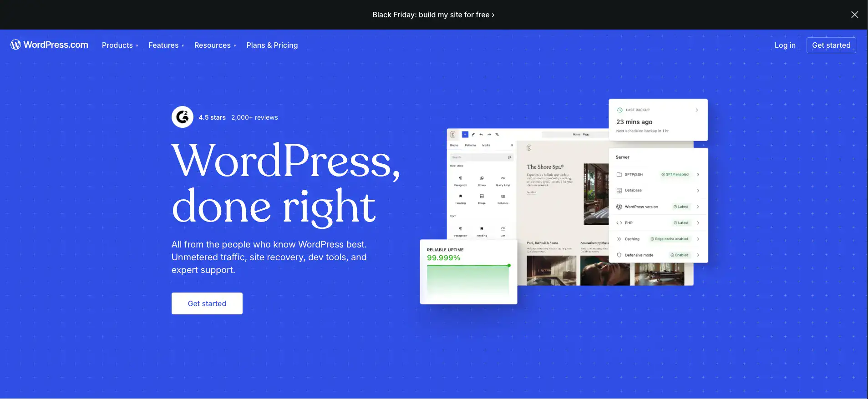Click the Caching double-arrow icon
868x399 pixels.
coord(619,239)
